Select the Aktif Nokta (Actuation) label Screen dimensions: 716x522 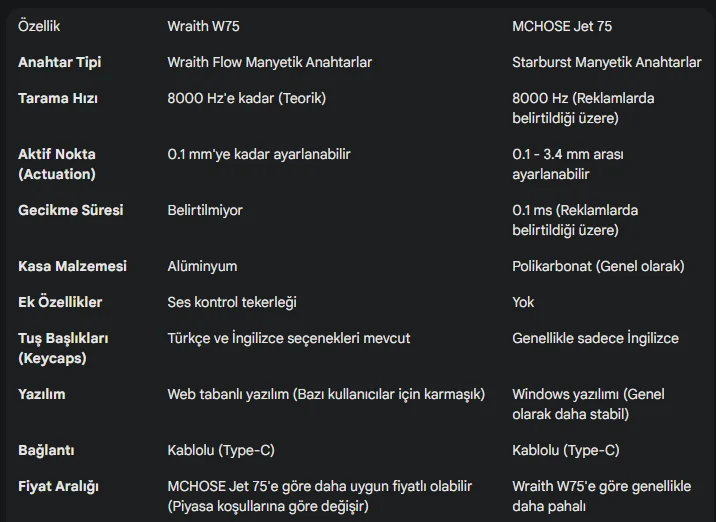pyautogui.click(x=57, y=164)
